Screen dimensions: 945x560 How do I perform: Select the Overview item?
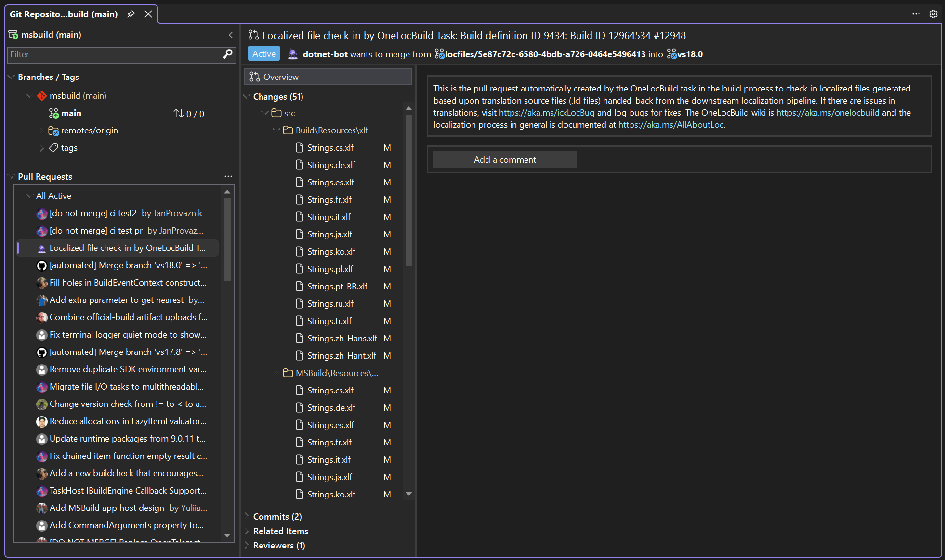pos(328,77)
